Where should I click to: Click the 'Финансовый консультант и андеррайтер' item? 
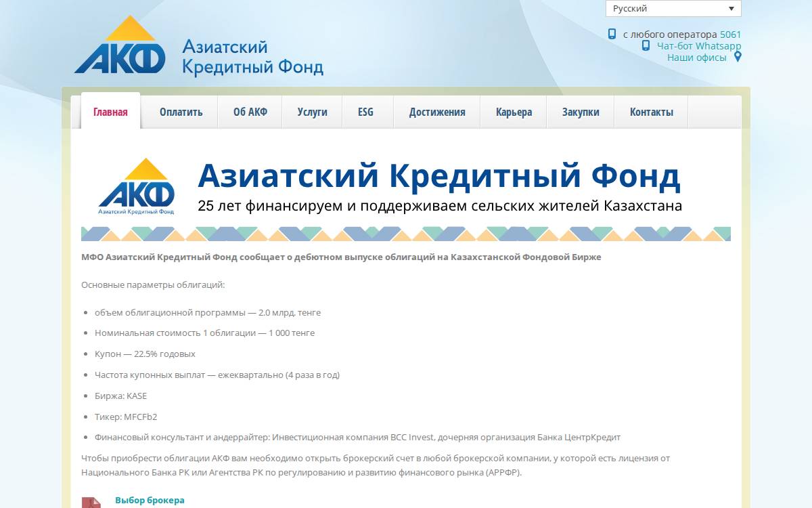[x=357, y=437]
